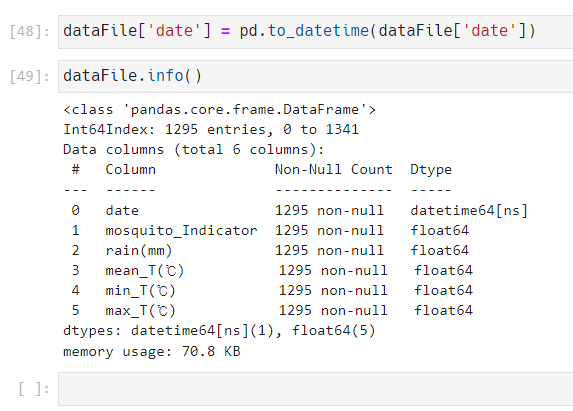The width and height of the screenshot is (573, 411).
Task: Click the "<class 'pandas.core.frame.DataFrame'>" output line
Action: click(219, 110)
